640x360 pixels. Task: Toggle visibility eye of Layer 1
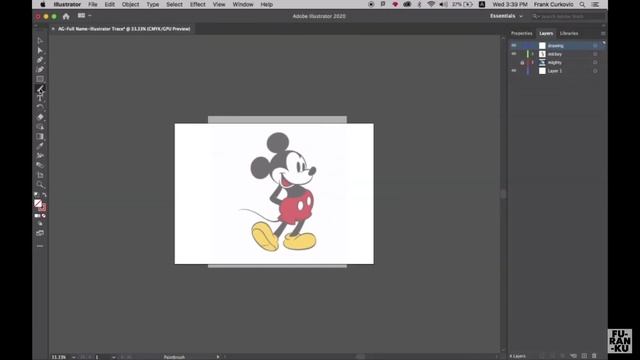[513, 71]
